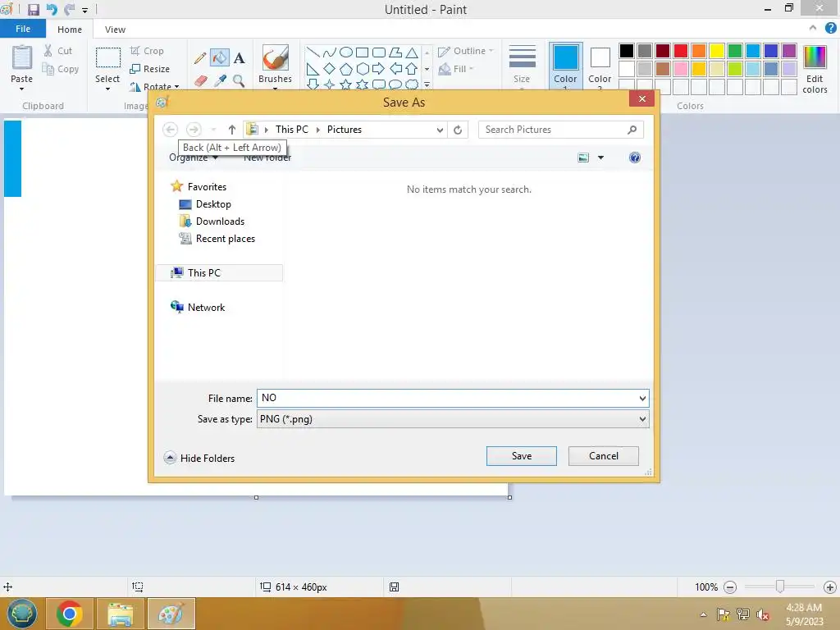Click the Cancel button
Viewport: 840px width, 630px height.
(x=603, y=456)
